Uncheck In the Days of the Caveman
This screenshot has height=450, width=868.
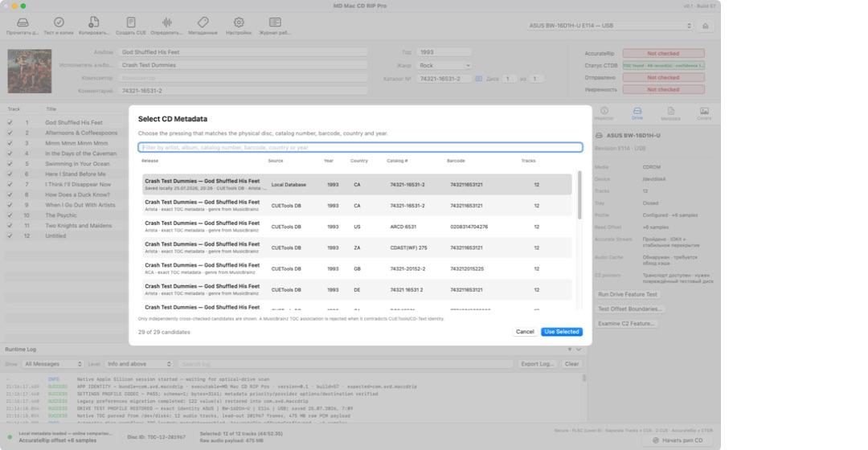10,153
